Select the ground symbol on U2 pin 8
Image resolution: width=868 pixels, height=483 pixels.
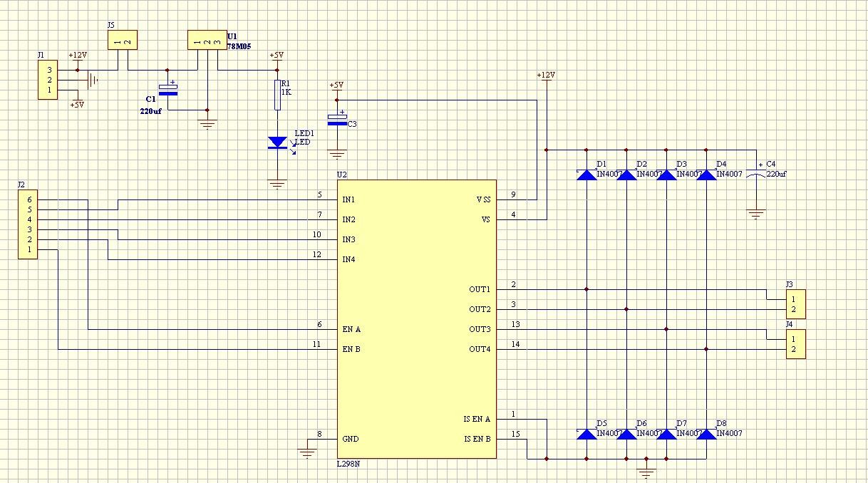click(307, 452)
